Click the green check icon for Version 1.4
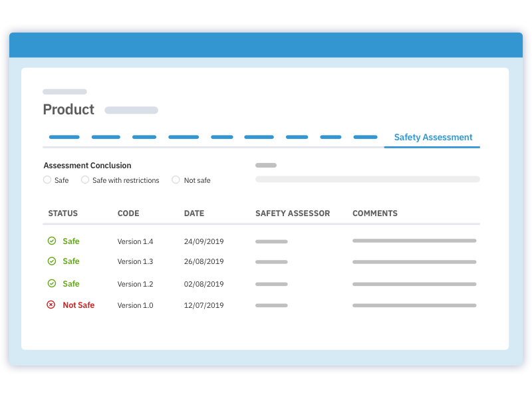The image size is (532, 399). click(x=52, y=241)
